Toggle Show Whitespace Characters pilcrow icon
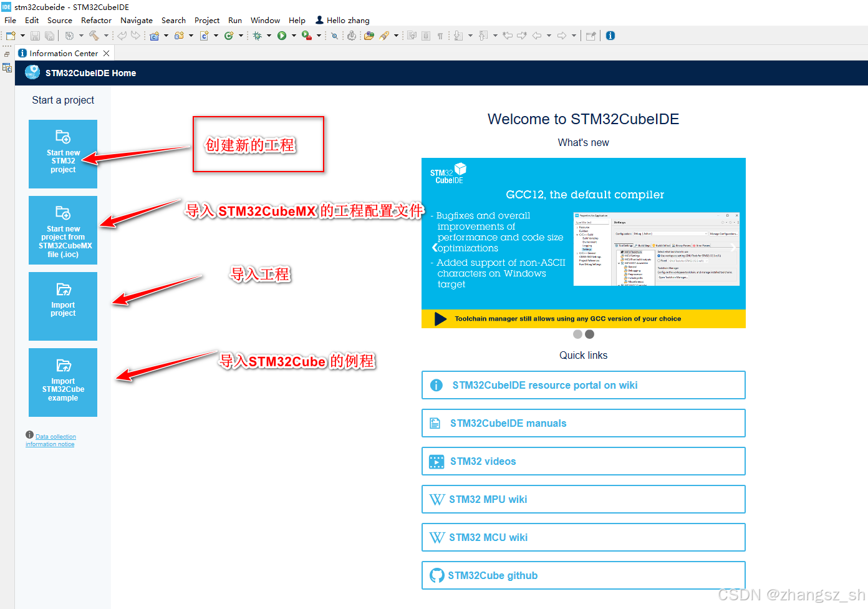868x609 pixels. 440,36
